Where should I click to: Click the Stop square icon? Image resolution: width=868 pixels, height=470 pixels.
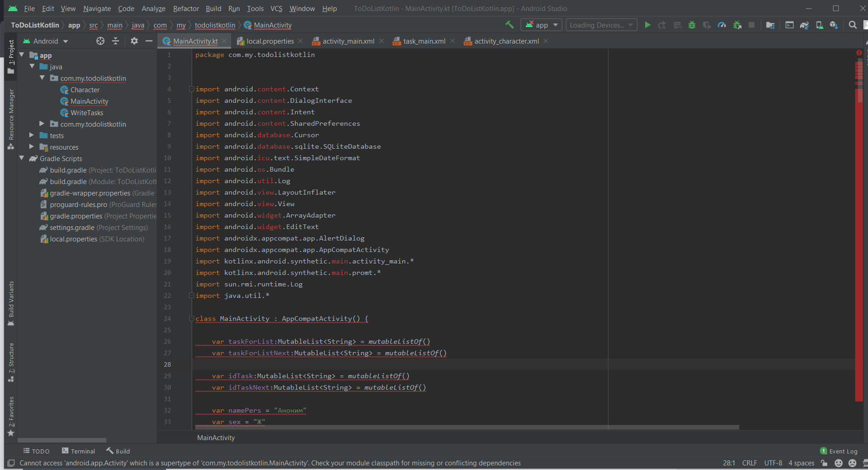752,25
